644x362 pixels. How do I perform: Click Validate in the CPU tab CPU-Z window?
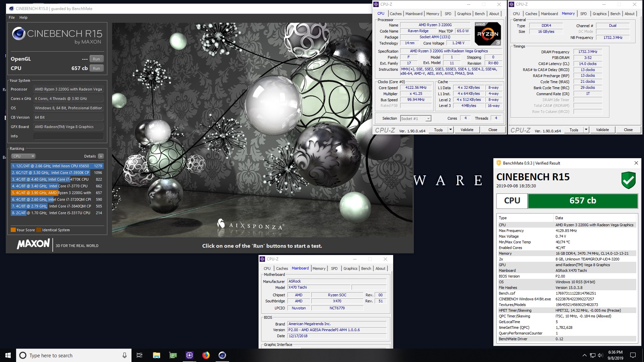[x=467, y=130]
